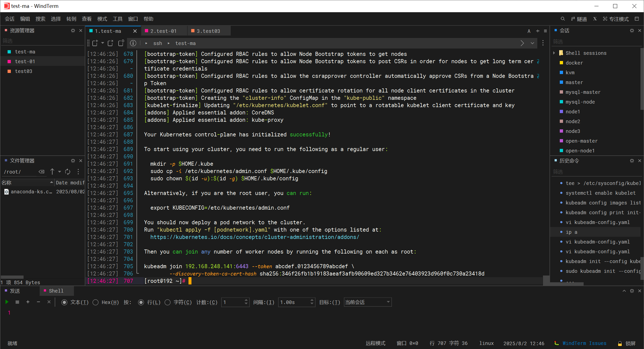
Task: Clear the /root/ path field
Action: [41, 172]
